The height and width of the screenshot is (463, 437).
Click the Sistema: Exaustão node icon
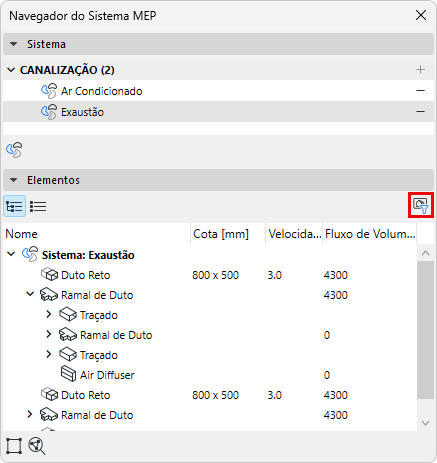pyautogui.click(x=30, y=254)
